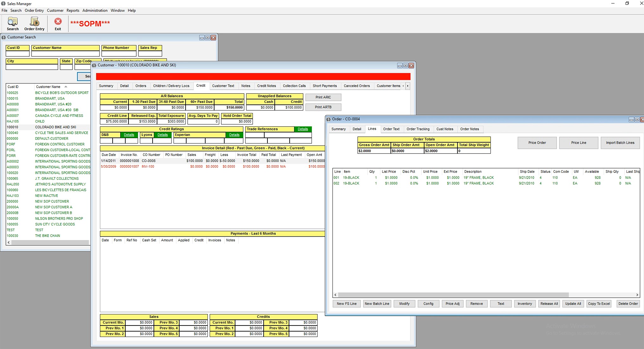Open Order Entry from the toolbar

34,23
